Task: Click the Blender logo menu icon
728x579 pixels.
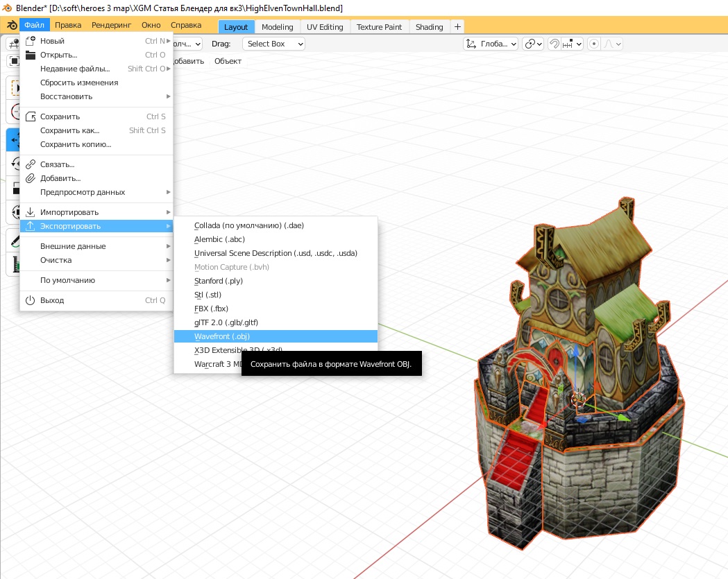Action: pyautogui.click(x=12, y=25)
